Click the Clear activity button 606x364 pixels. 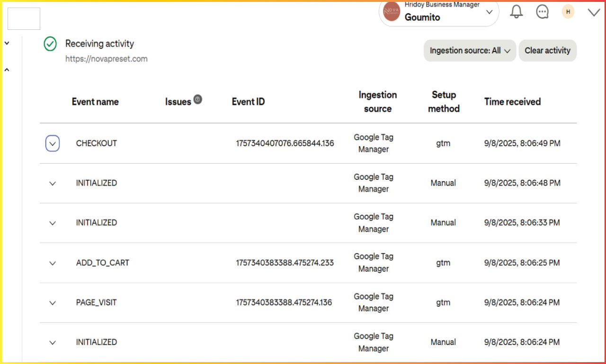[548, 50]
